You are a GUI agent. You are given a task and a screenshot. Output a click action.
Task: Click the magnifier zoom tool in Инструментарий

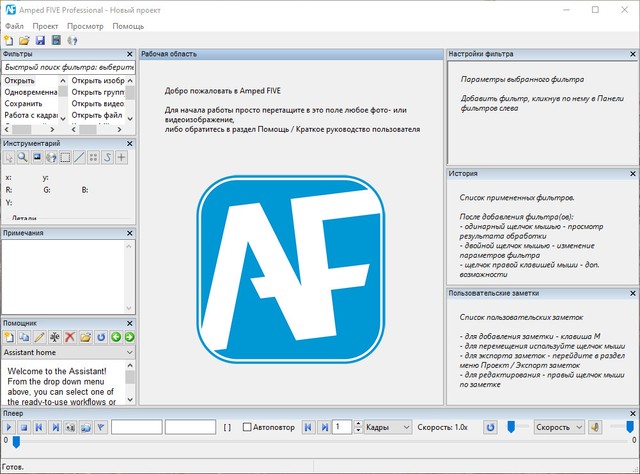[x=23, y=158]
